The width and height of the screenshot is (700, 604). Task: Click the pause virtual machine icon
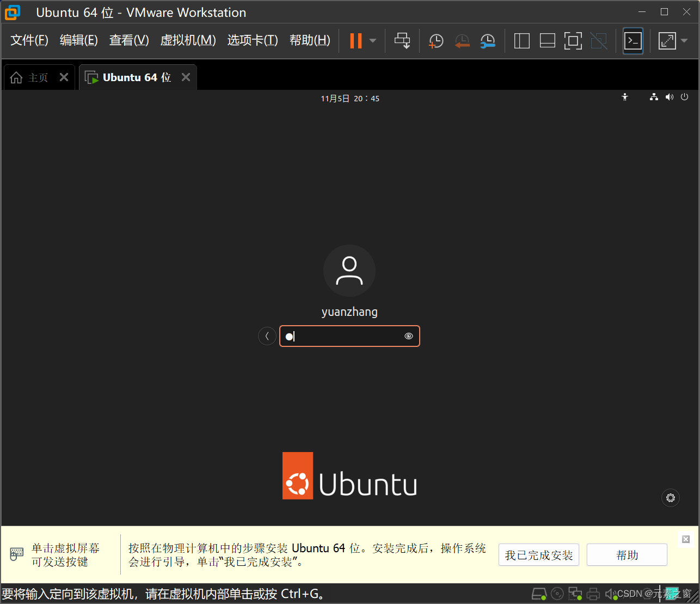[356, 41]
